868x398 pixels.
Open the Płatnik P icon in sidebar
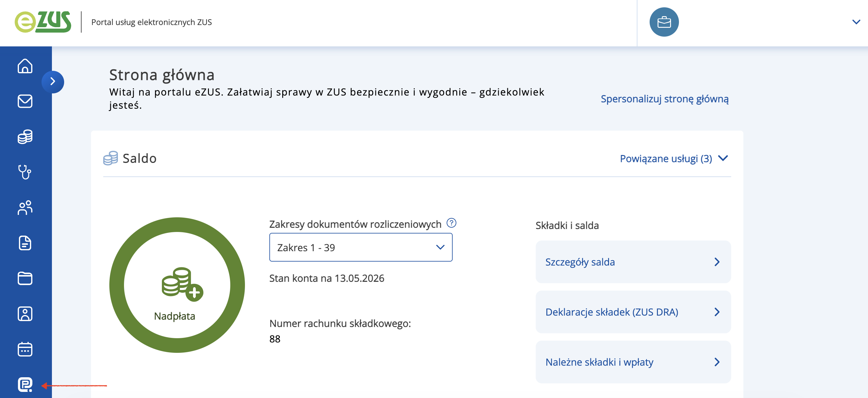click(x=25, y=385)
